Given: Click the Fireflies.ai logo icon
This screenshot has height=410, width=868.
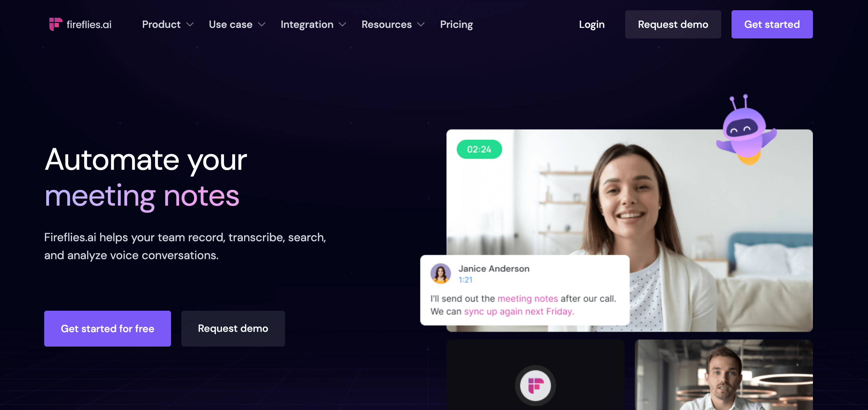Looking at the screenshot, I should click(x=53, y=24).
